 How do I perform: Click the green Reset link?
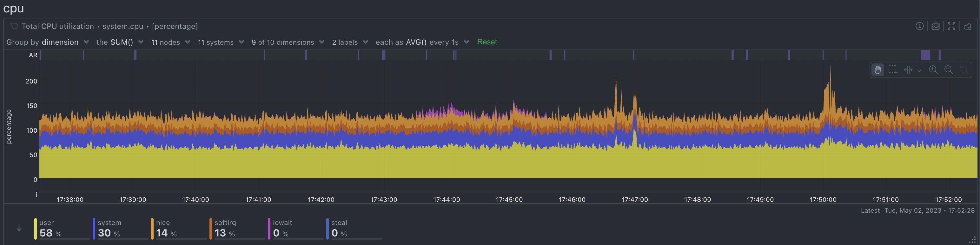pos(487,42)
